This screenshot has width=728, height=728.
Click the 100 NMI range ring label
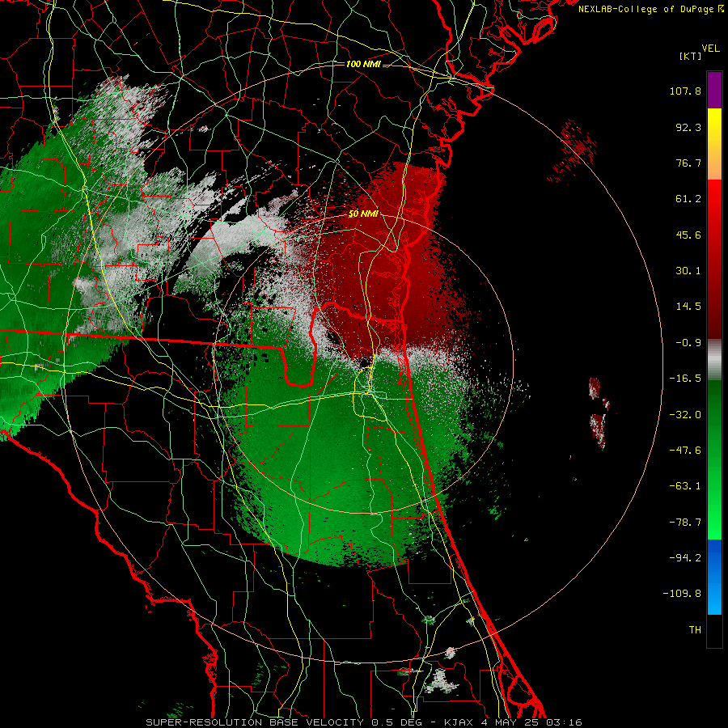363,64
